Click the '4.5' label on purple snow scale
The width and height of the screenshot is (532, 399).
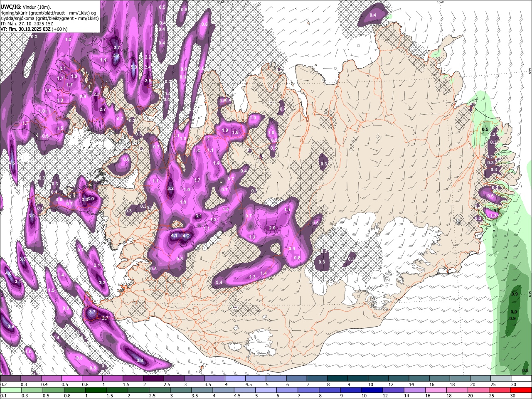[x=249, y=384]
